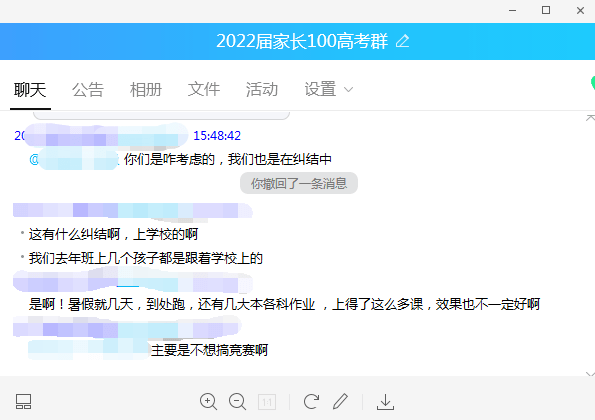Click message 主要是不想搞竞赛啊
595x420 pixels.
(x=209, y=350)
